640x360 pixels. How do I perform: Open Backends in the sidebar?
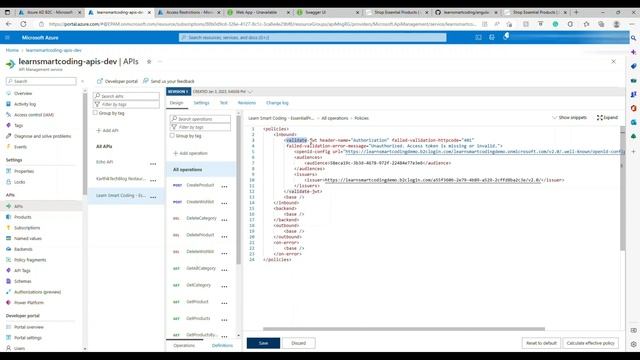[23, 249]
